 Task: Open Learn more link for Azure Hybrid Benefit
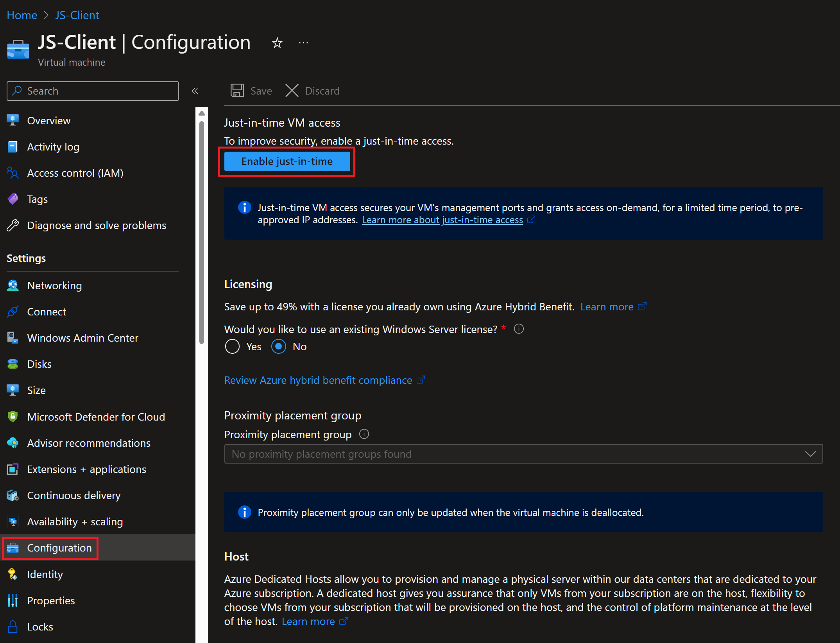(x=607, y=307)
